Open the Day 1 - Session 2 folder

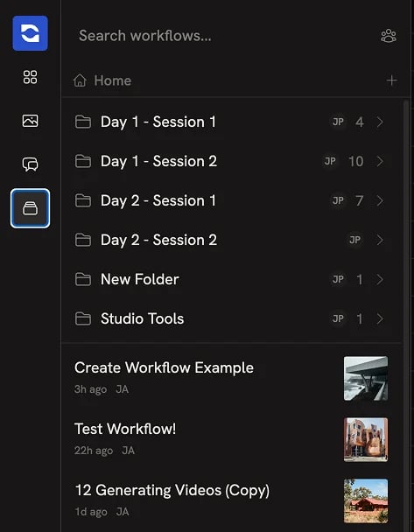[231, 161]
